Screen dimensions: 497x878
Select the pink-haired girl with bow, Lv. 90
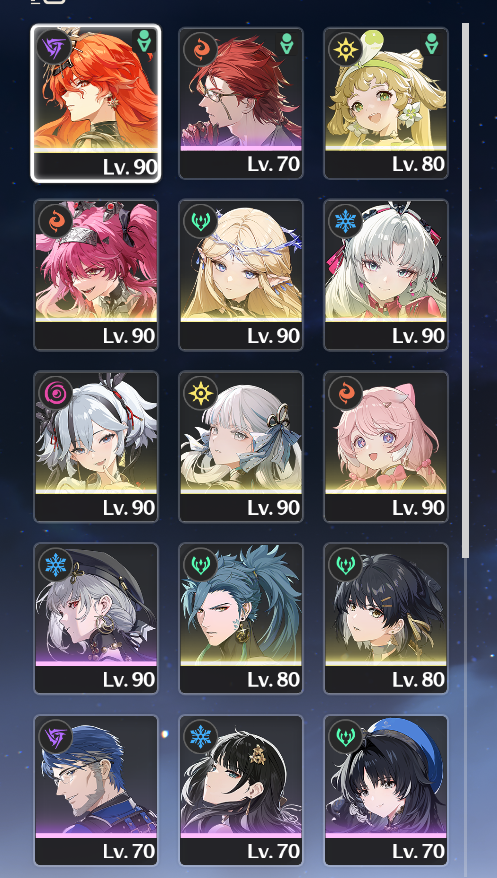[386, 446]
